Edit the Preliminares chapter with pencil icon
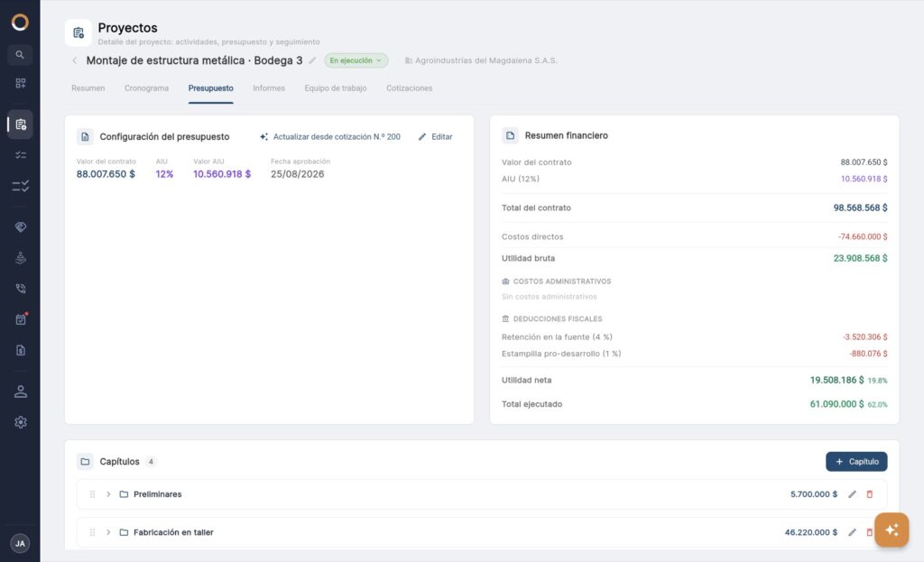 click(x=852, y=494)
